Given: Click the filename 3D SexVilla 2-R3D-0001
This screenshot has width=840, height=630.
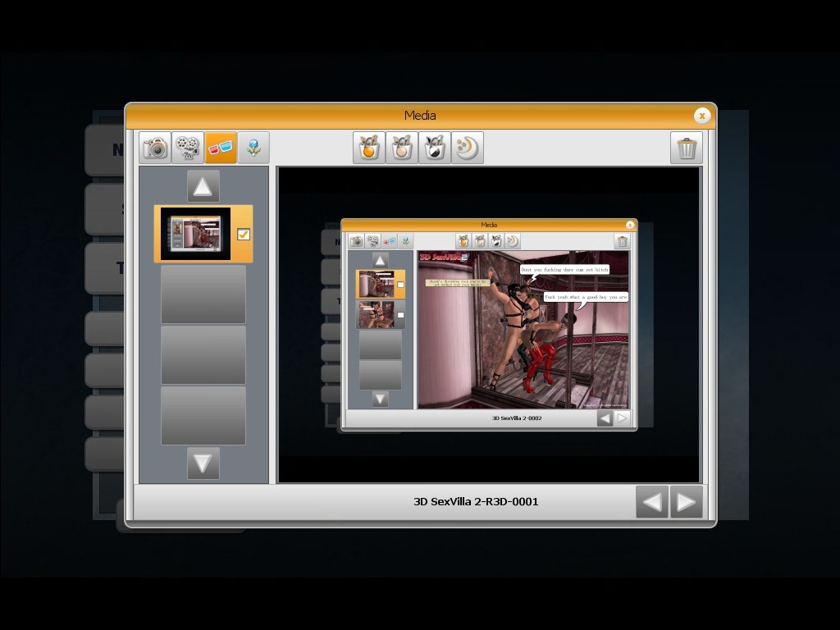Looking at the screenshot, I should pyautogui.click(x=476, y=502).
